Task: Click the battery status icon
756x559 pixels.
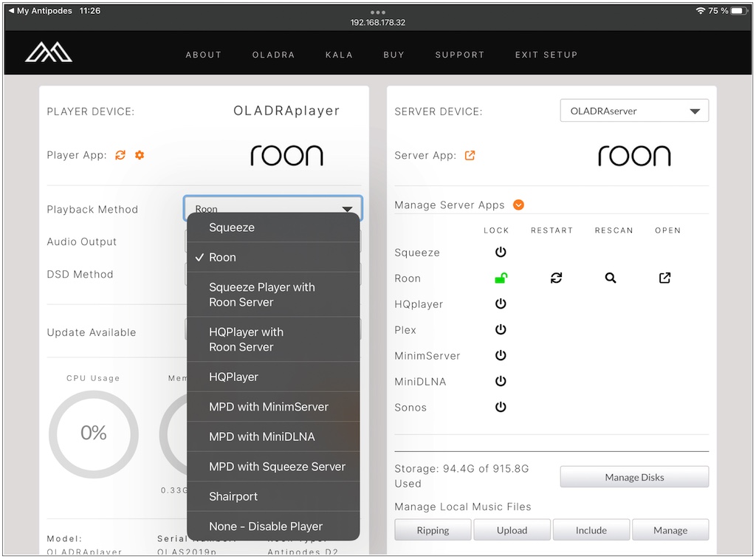Action: 739,10
